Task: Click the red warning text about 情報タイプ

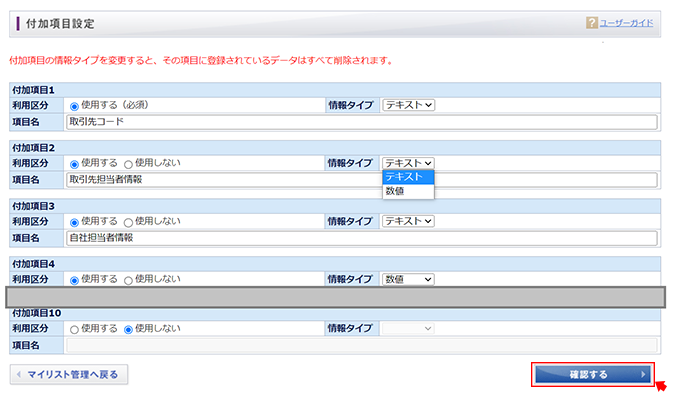Action: tap(201, 61)
